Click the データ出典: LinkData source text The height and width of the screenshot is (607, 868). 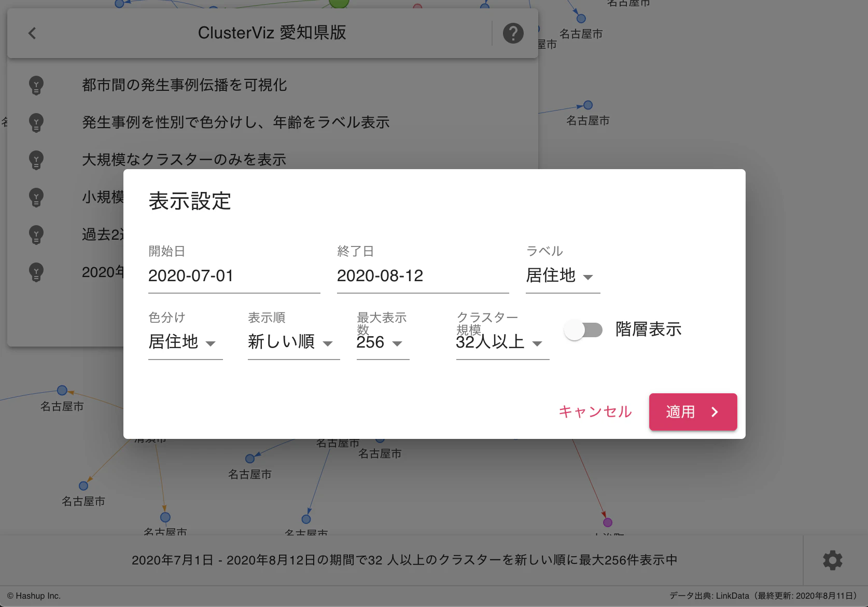pos(764,596)
